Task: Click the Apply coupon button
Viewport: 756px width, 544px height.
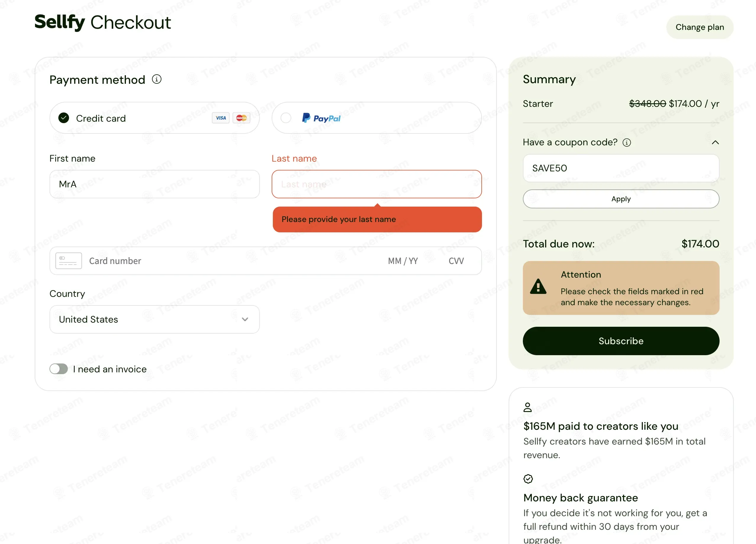Action: tap(621, 199)
